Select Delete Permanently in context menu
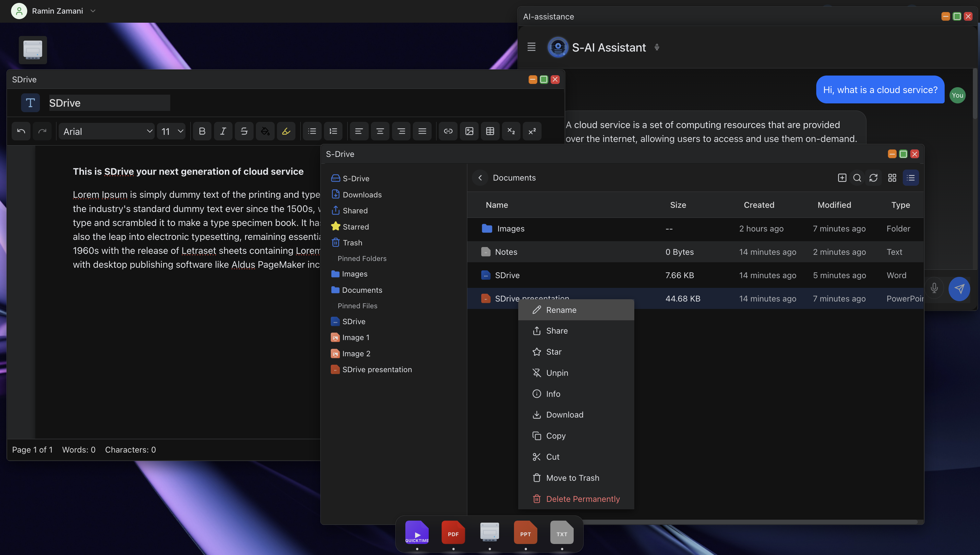Screen dimensions: 980x555 tap(583, 499)
